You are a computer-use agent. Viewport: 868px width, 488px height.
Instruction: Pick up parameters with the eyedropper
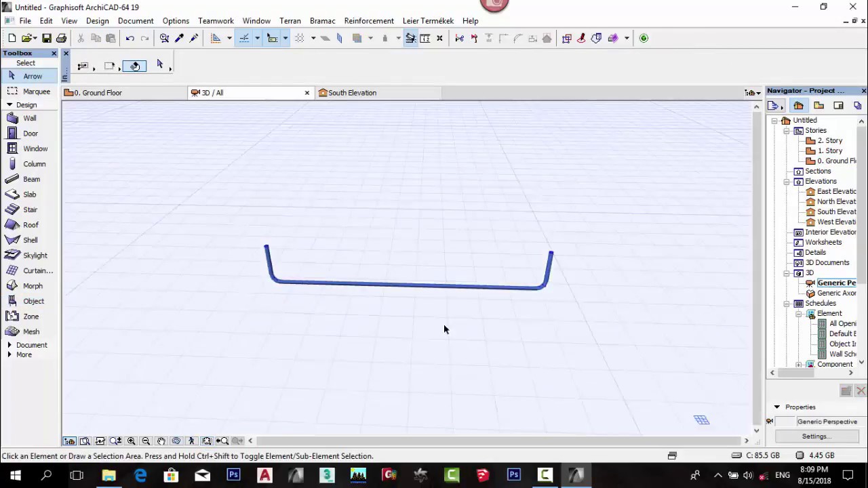pos(179,38)
